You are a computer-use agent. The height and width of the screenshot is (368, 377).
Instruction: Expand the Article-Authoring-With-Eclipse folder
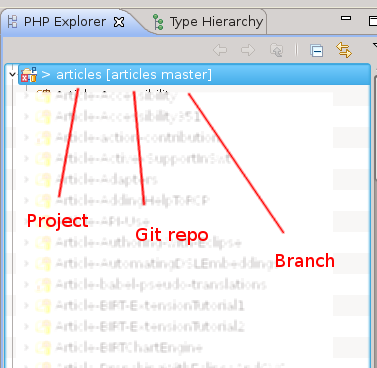[27, 242]
